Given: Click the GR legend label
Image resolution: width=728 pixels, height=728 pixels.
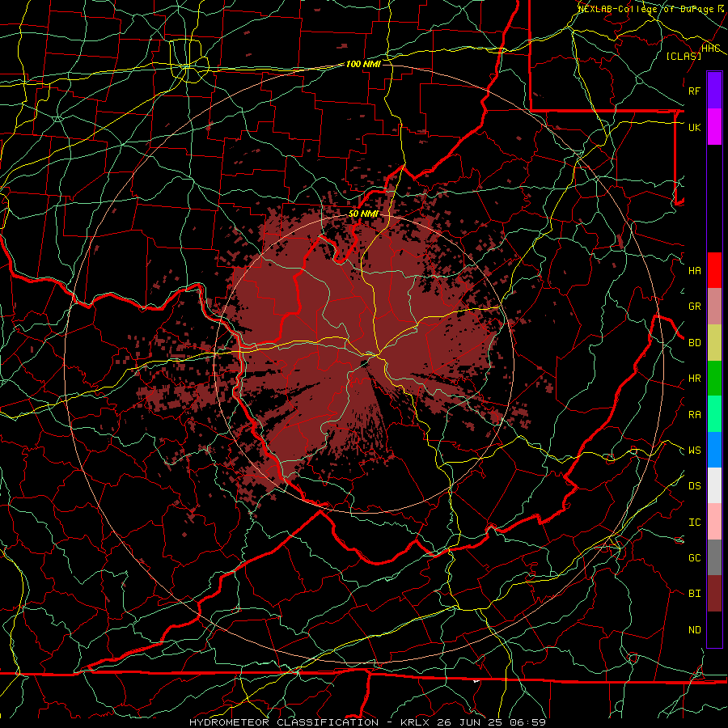Looking at the screenshot, I should coord(694,307).
